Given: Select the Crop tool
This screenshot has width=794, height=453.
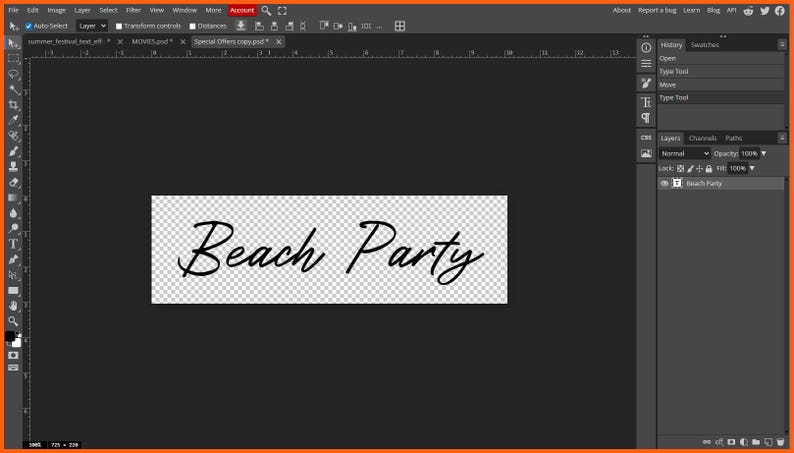Looking at the screenshot, I should [x=14, y=105].
